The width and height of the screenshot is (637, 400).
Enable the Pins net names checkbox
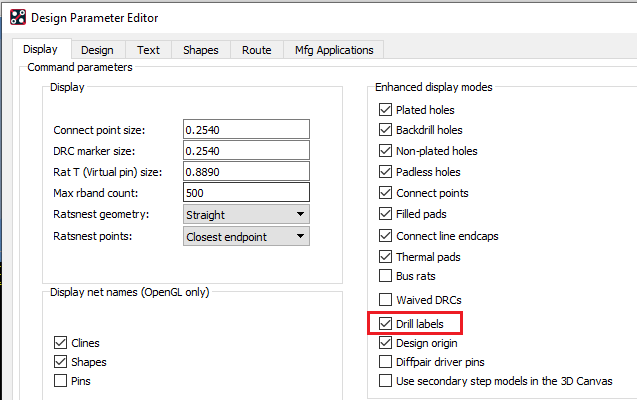coord(61,381)
